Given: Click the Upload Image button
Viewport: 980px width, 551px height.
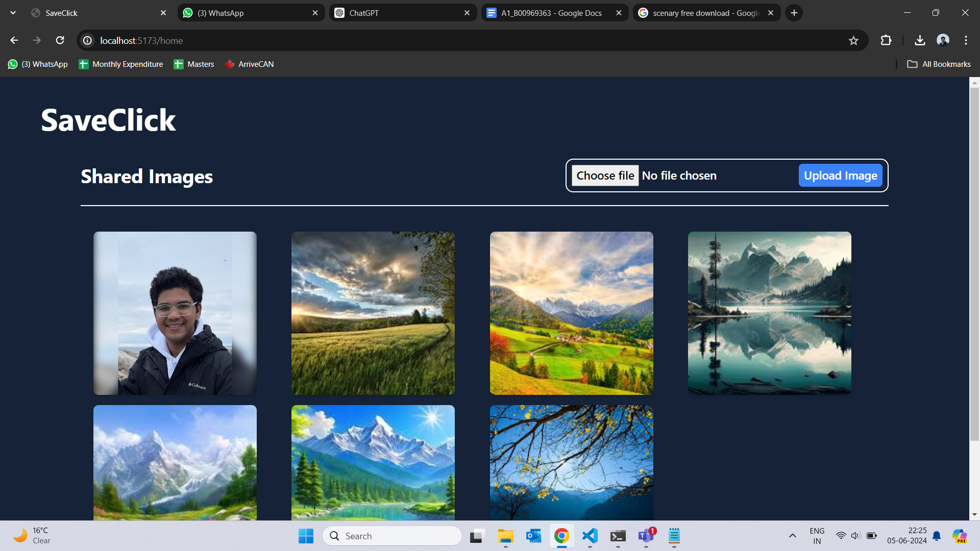Looking at the screenshot, I should [x=840, y=175].
